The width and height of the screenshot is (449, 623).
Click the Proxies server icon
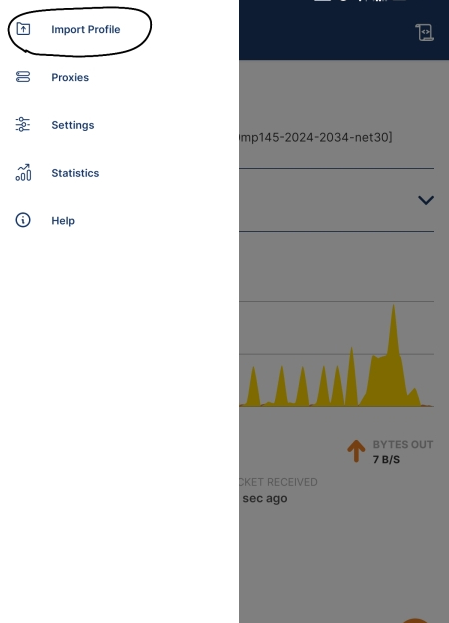23,77
